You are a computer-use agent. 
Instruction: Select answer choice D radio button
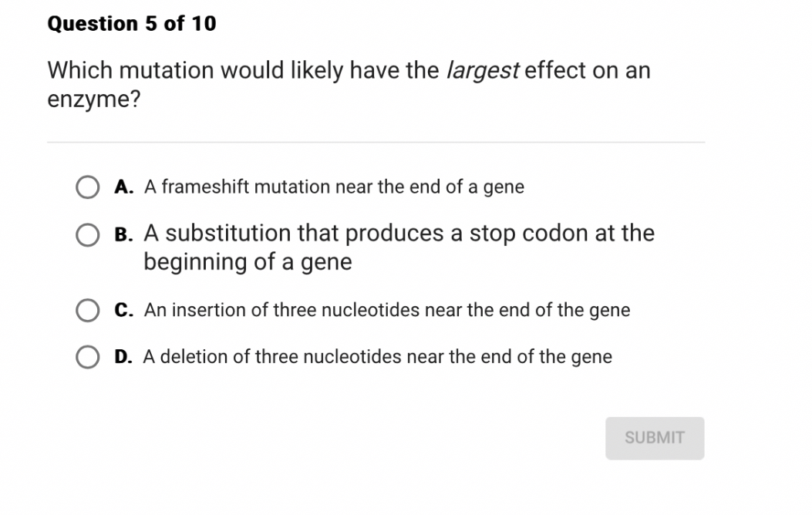89,356
